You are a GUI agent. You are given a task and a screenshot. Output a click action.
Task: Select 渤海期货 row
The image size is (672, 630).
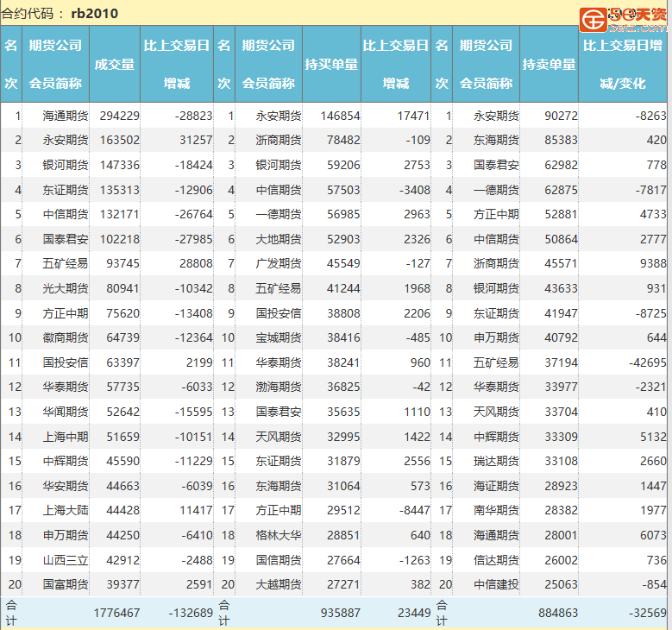[x=279, y=387]
